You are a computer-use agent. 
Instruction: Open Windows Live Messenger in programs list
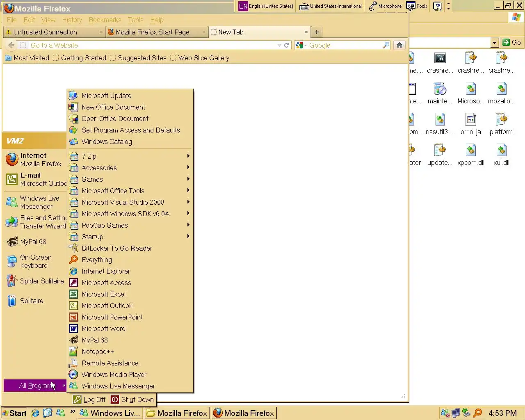pos(130,386)
